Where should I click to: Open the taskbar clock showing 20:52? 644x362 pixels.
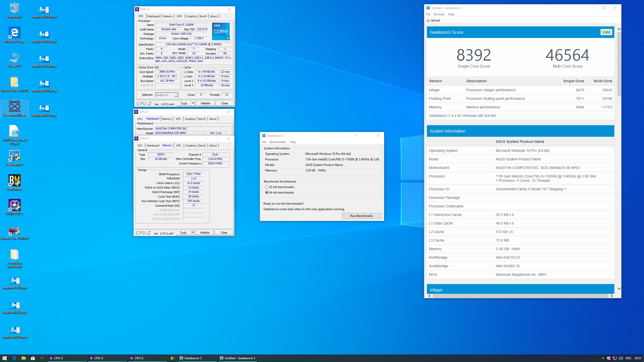point(637,358)
